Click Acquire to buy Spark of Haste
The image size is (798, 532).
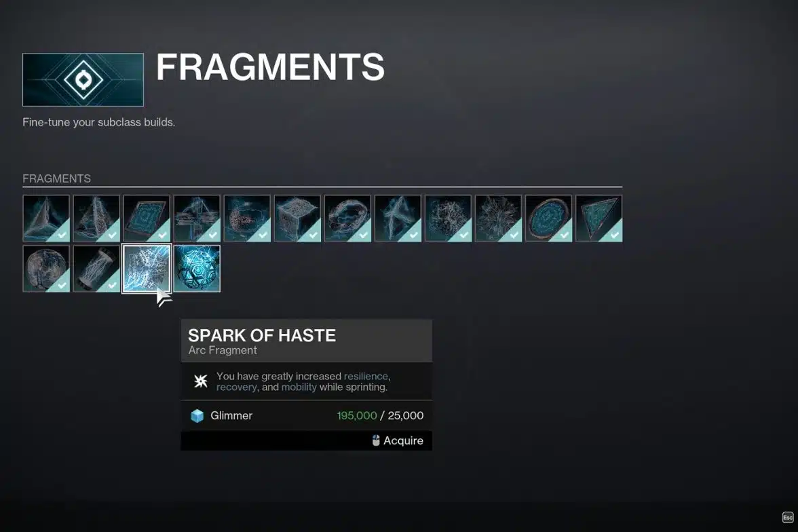398,440
